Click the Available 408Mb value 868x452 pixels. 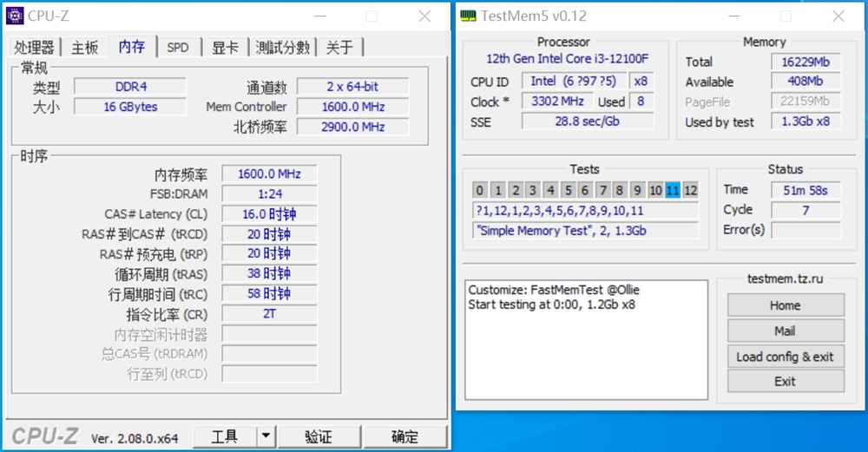tap(806, 82)
